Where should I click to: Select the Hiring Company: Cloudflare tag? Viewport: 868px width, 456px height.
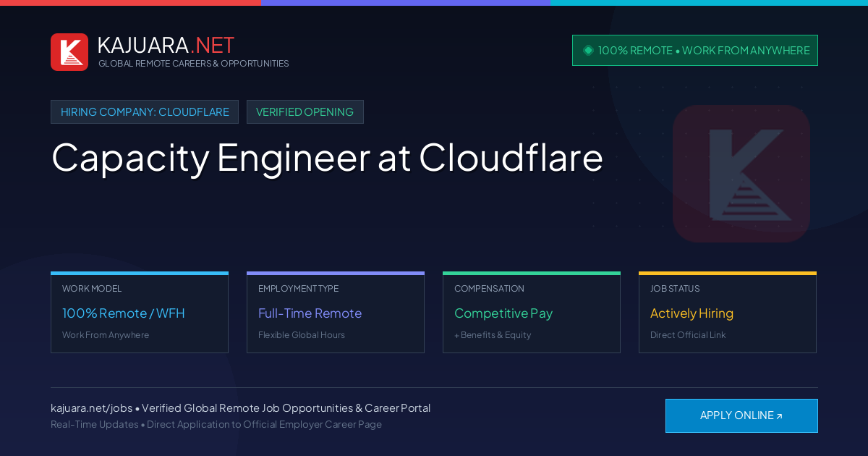point(145,111)
